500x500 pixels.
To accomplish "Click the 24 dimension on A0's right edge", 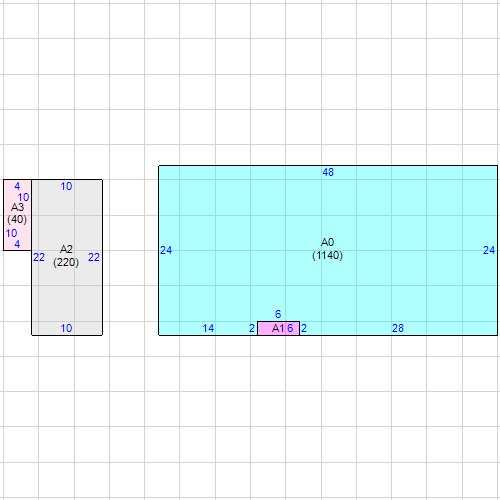I will pyautogui.click(x=489, y=250).
